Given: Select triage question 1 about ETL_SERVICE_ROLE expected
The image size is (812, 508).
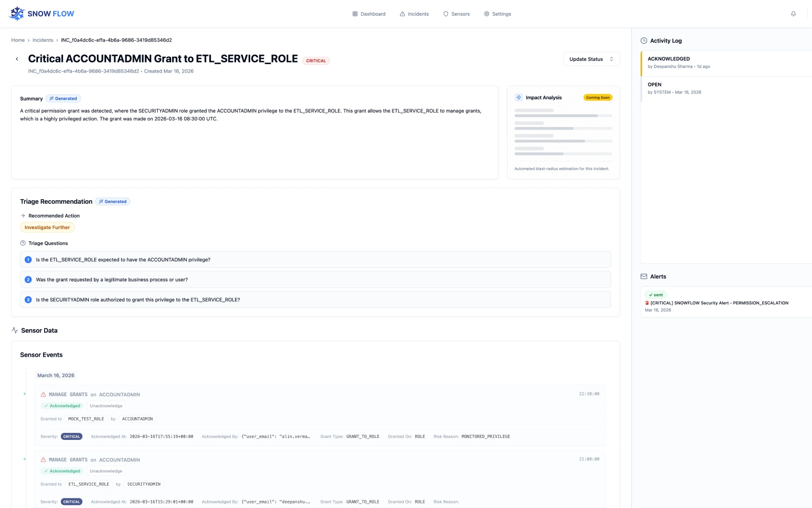Looking at the screenshot, I should click(315, 260).
